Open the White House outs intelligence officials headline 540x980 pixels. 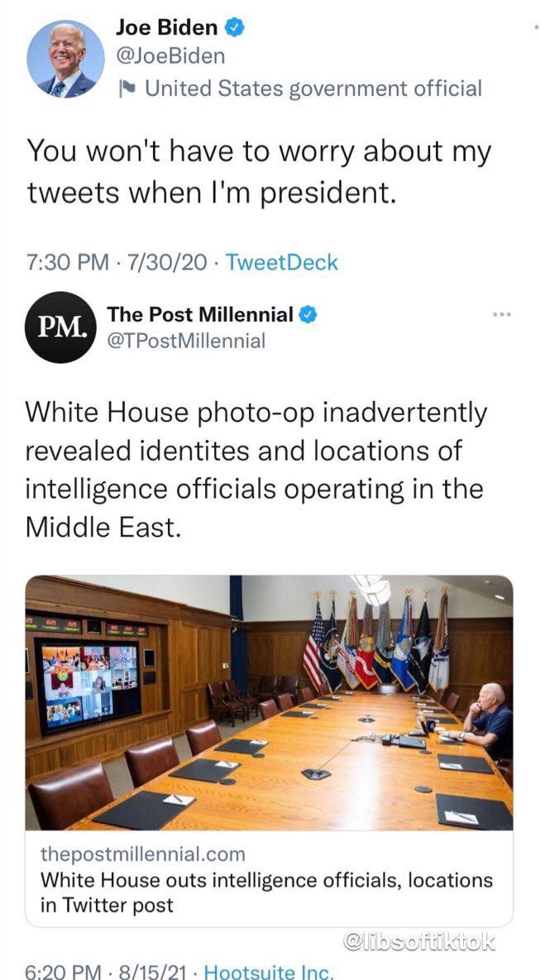[265, 892]
